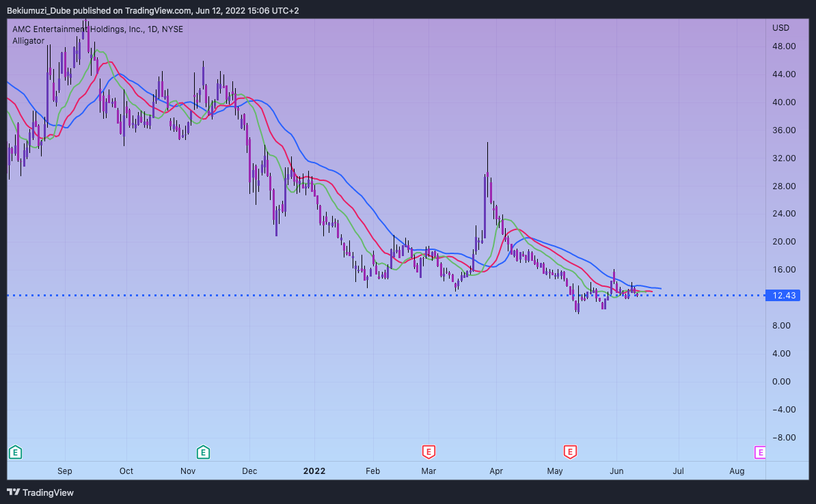Click the 2022 year label on time axis
816x504 pixels.
pyautogui.click(x=314, y=471)
